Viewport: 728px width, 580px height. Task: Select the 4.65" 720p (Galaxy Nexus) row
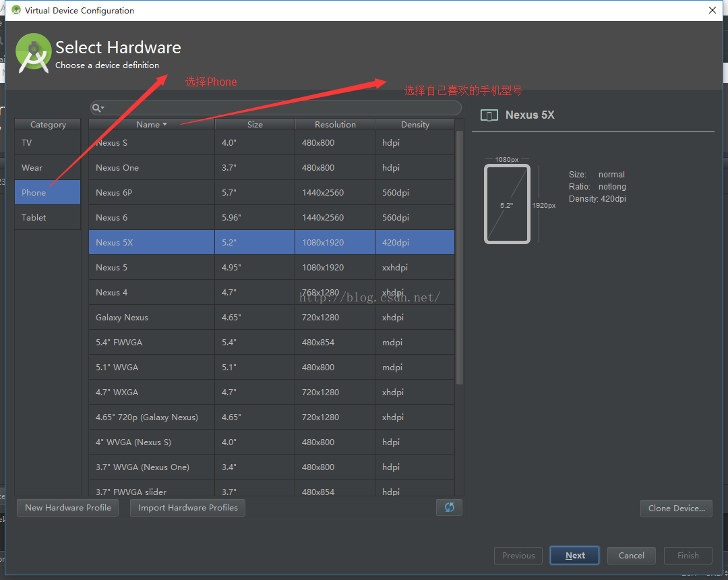(x=272, y=417)
